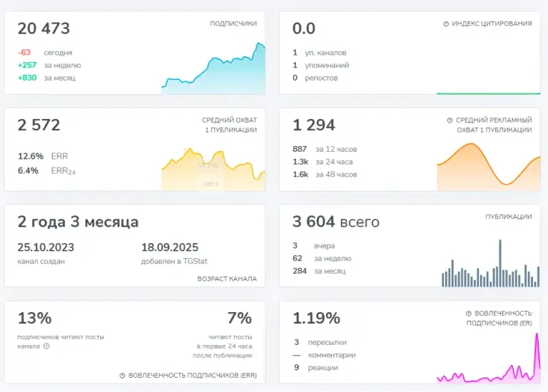This screenshot has height=392, width=548.
Task: Click the green citation index line
Action: pyautogui.click(x=489, y=93)
